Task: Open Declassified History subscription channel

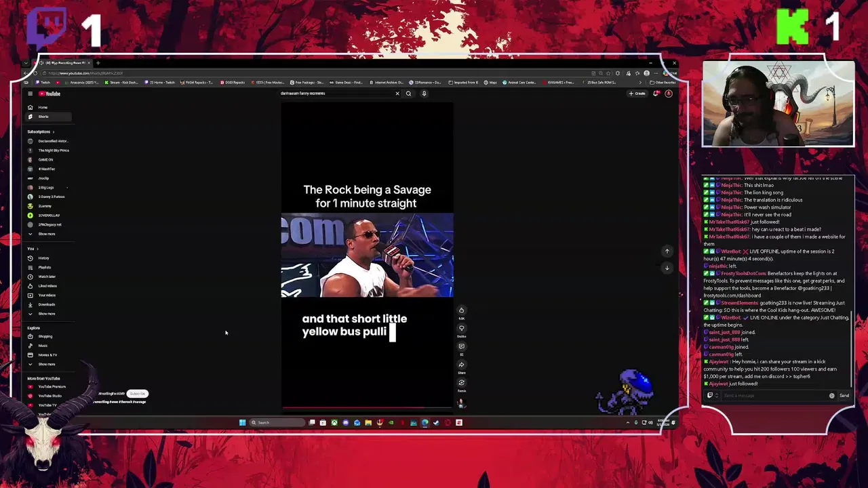Action: click(47, 141)
